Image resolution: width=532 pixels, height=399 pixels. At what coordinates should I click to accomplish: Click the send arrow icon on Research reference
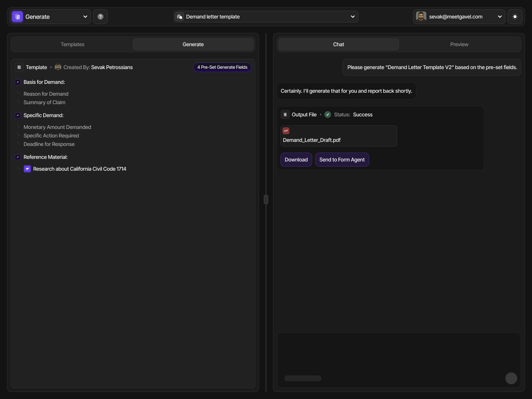pos(27,169)
